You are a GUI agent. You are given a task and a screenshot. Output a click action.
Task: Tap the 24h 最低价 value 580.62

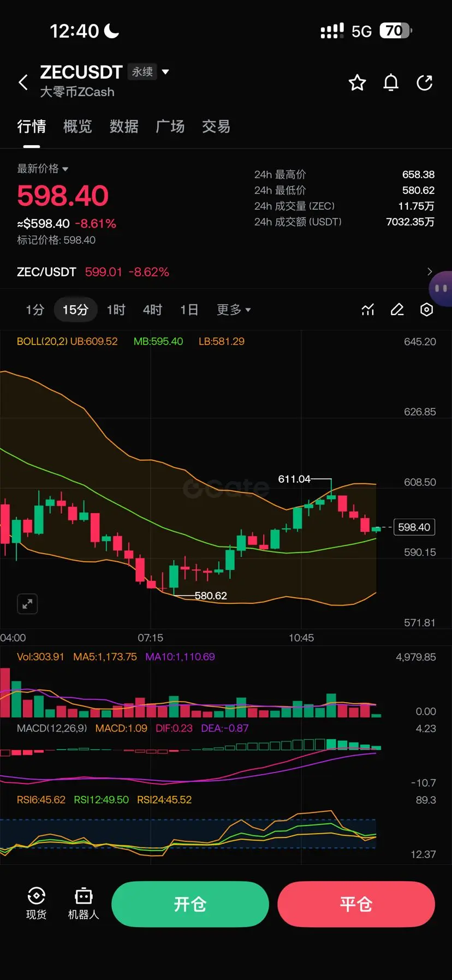coord(418,191)
